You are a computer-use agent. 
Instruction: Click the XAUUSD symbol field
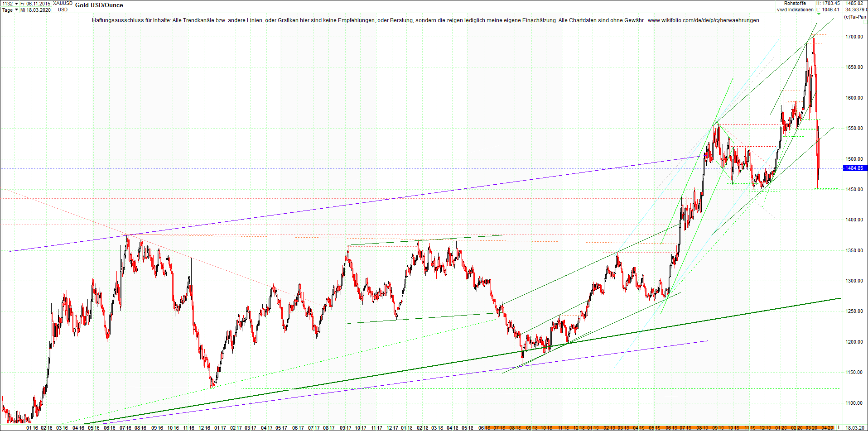(63, 4)
